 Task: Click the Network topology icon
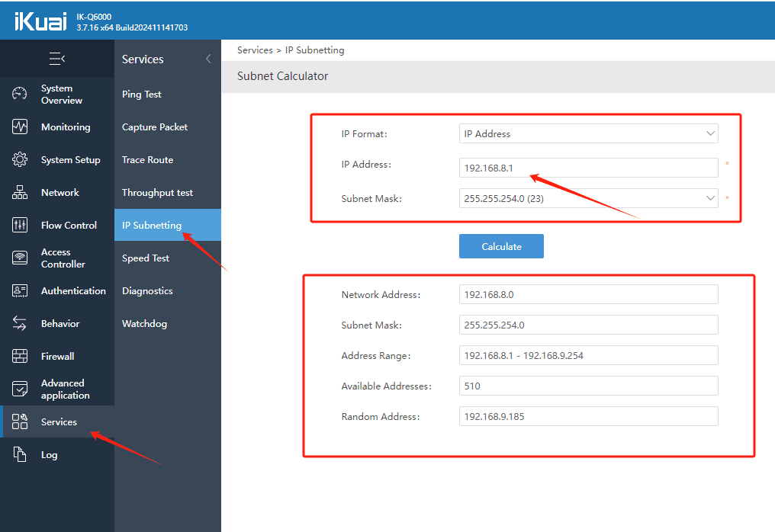click(20, 192)
